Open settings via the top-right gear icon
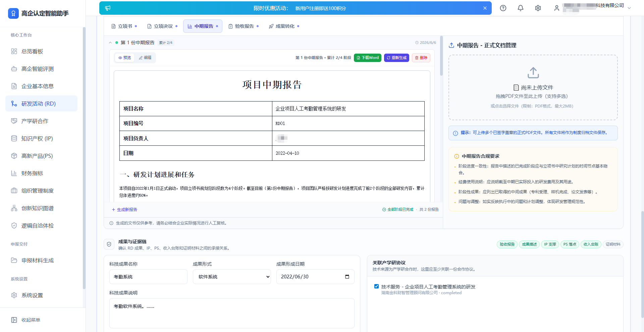The width and height of the screenshot is (644, 332). [x=538, y=8]
